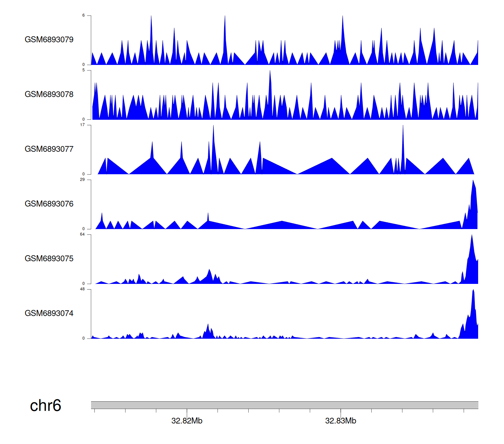The height and width of the screenshot is (444, 504).
Task: Click the gray chromosome ideogram bar
Action: 284,405
